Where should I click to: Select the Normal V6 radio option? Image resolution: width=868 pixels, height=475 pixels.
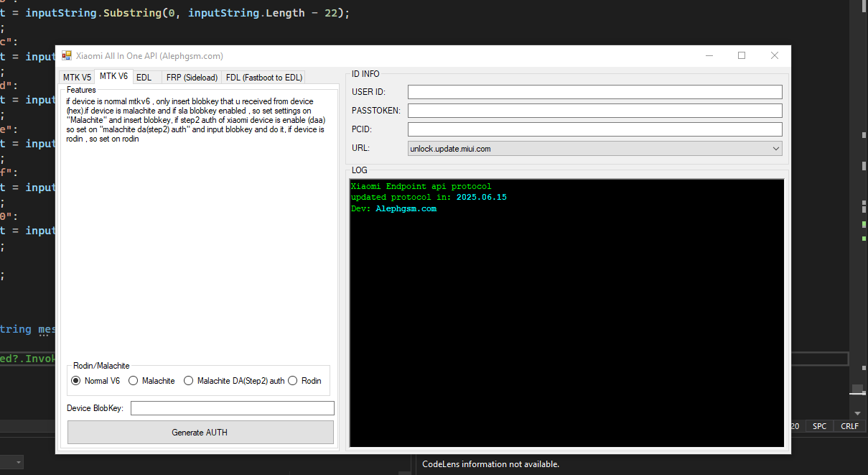[x=95, y=381]
